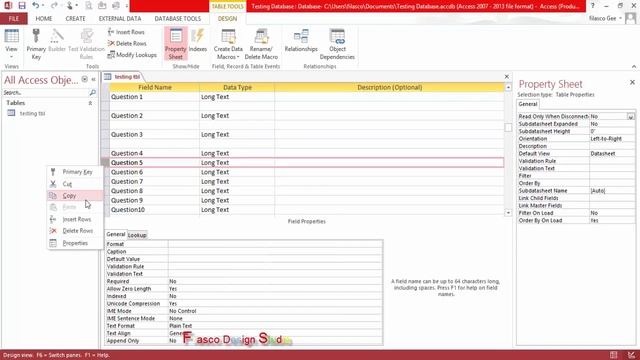Select General tab in Property Sheet
The image size is (640, 360).
pos(528,104)
